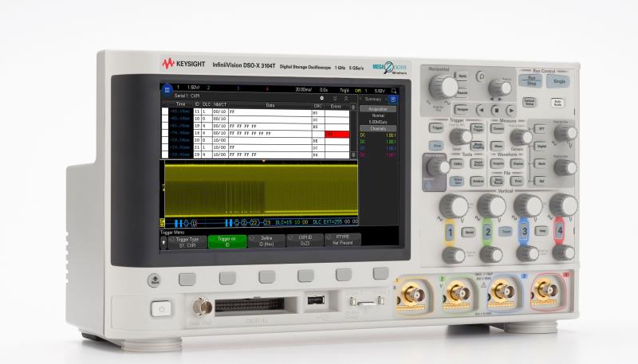The height and width of the screenshot is (364, 638).
Task: Push the FFT key
Action: tap(542, 129)
